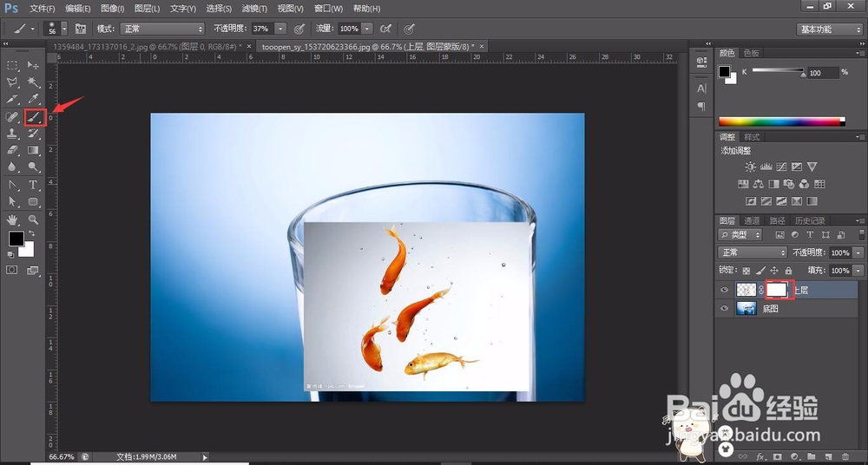This screenshot has width=868, height=465.
Task: Switch to the 通道 tab
Action: (x=751, y=220)
